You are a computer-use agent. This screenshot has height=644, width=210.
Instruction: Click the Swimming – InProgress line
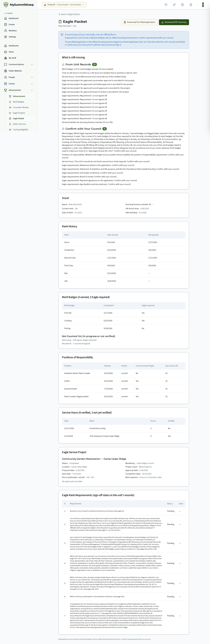[79, 340]
